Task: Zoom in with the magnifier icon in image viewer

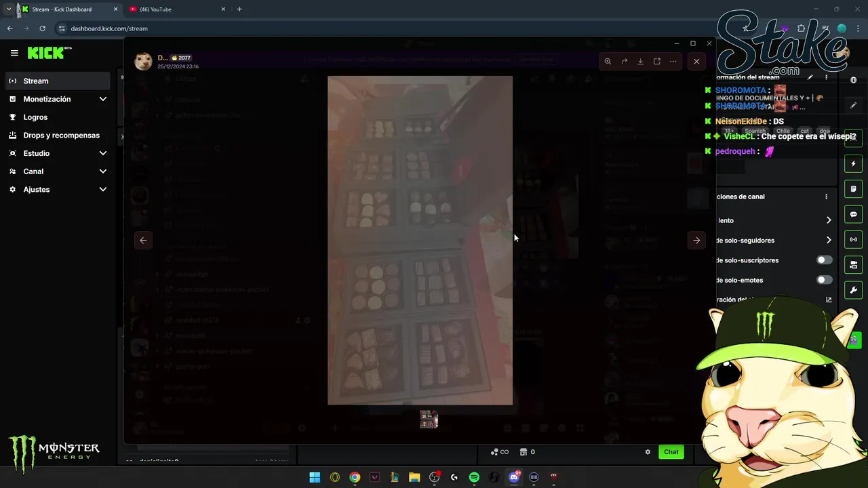Action: (x=608, y=62)
